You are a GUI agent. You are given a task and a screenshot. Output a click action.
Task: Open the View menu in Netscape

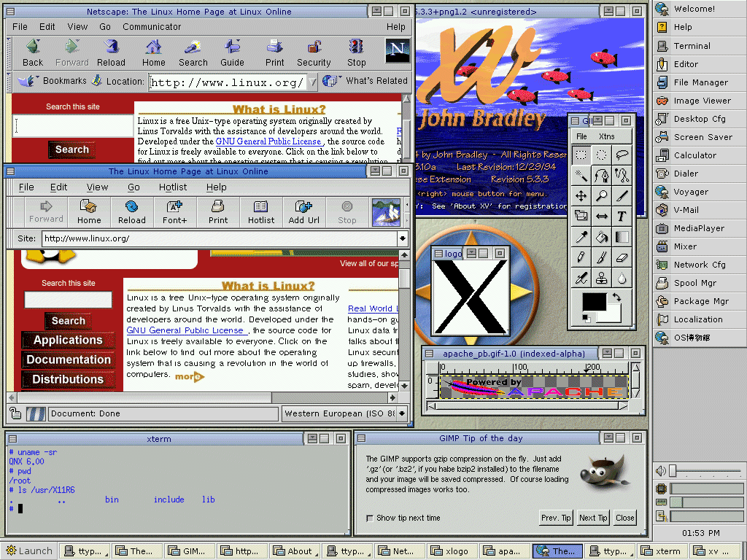[77, 27]
